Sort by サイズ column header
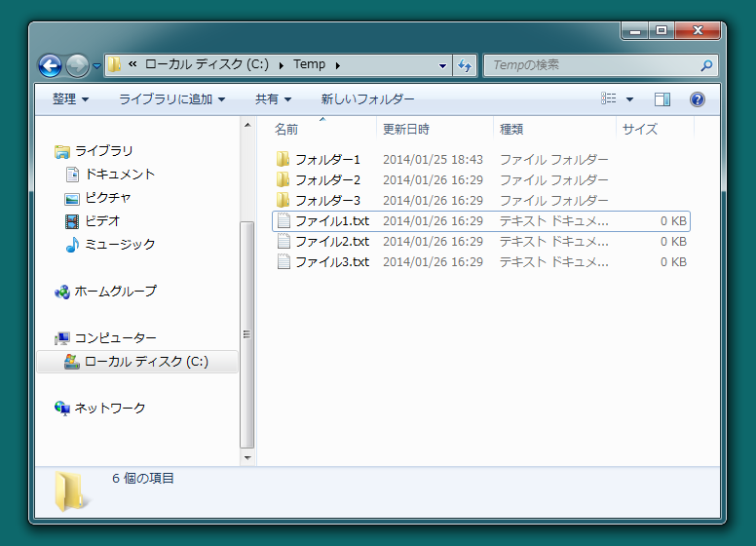Viewport: 756px width, 546px height. pos(655,129)
